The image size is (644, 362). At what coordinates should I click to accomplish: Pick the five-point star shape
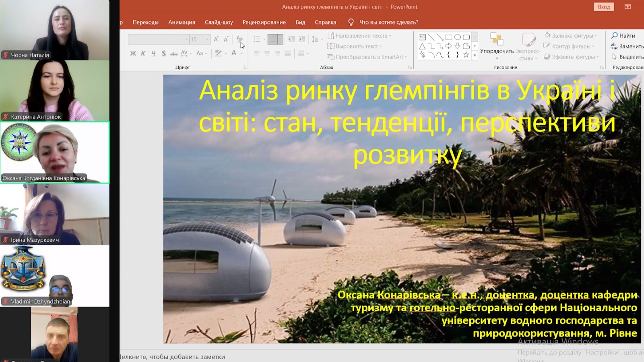[x=466, y=55]
